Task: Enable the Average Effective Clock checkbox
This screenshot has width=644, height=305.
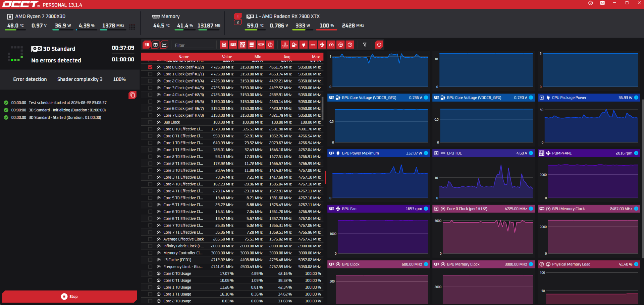Action: pos(150,239)
